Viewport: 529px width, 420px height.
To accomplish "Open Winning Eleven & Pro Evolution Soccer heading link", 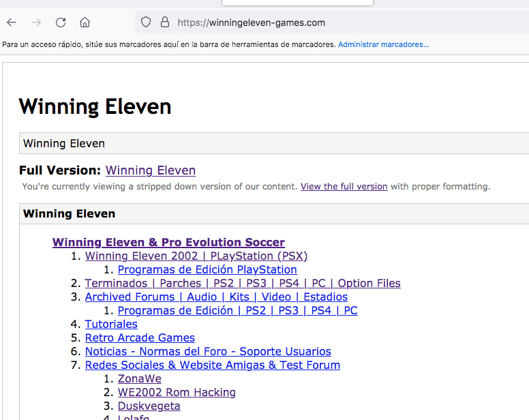I will tap(168, 242).
